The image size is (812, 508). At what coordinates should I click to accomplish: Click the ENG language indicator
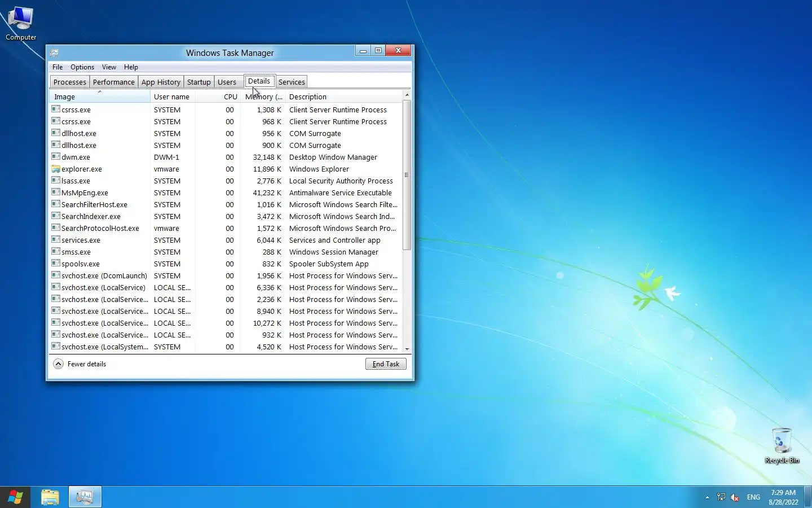click(x=753, y=497)
